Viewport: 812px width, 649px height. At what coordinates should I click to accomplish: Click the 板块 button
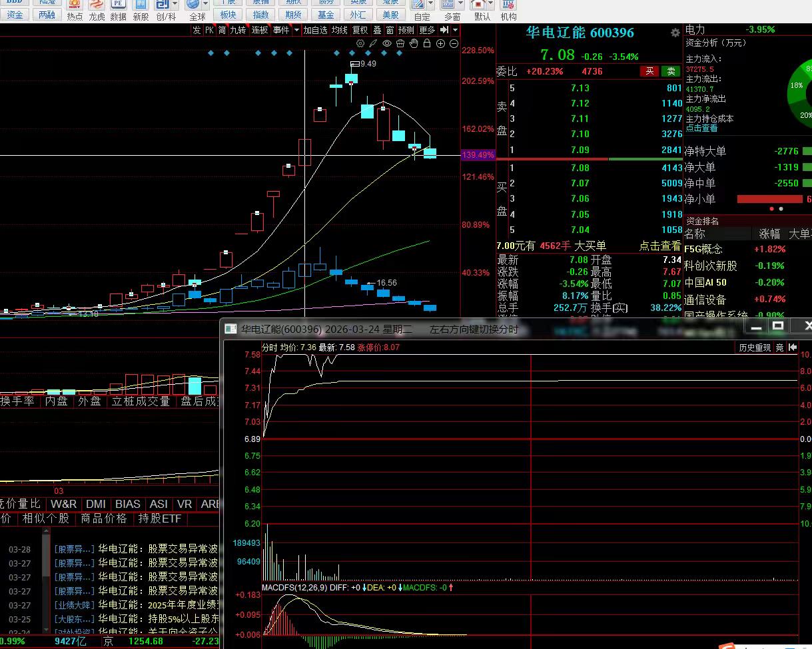point(228,15)
